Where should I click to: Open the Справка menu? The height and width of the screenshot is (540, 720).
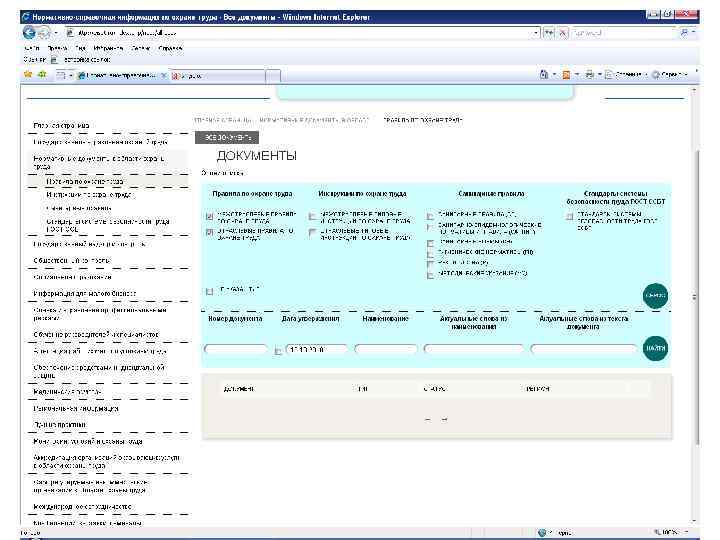[170, 48]
